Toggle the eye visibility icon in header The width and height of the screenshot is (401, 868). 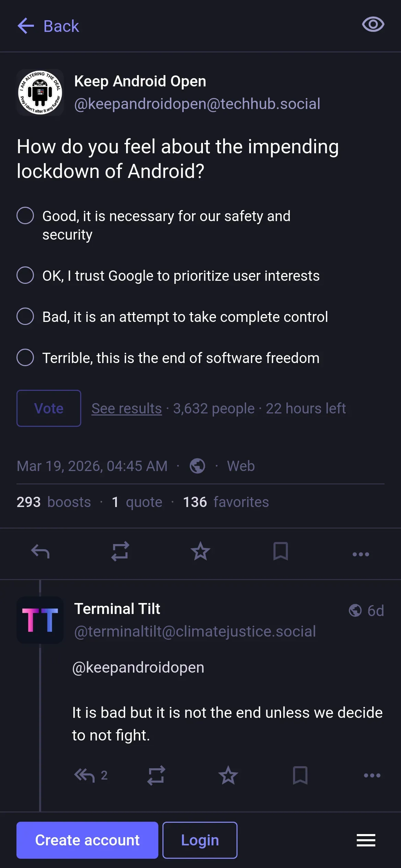[x=373, y=25]
